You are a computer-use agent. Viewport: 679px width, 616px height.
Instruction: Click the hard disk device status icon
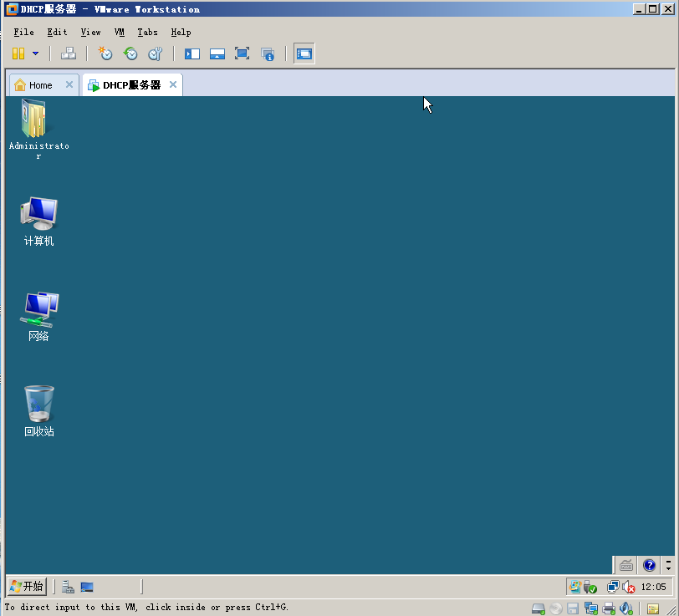(x=539, y=608)
